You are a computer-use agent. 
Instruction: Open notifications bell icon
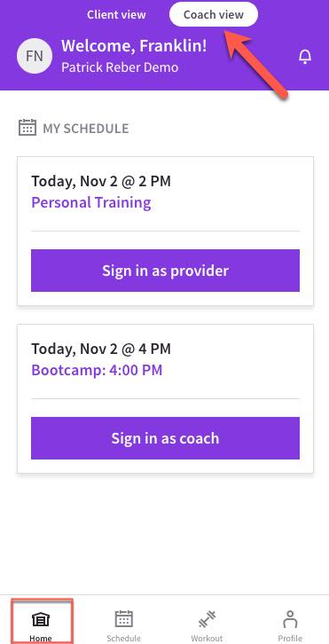pyautogui.click(x=305, y=57)
